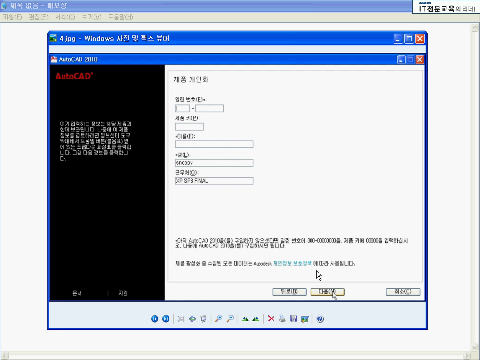Click the field containing SFKOOV

[x=214, y=163]
